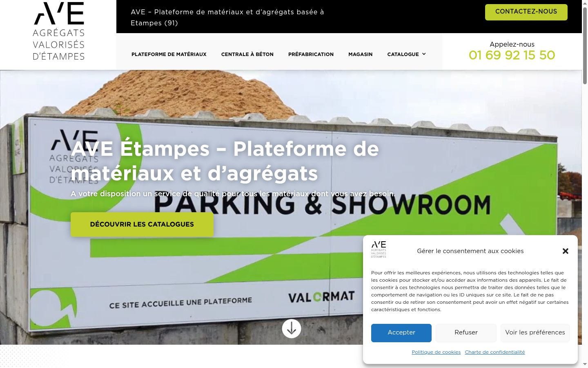Image resolution: width=588 pixels, height=368 pixels.
Task: Click the text 'Gérer le consentement aux cookies'
Action: click(x=470, y=251)
